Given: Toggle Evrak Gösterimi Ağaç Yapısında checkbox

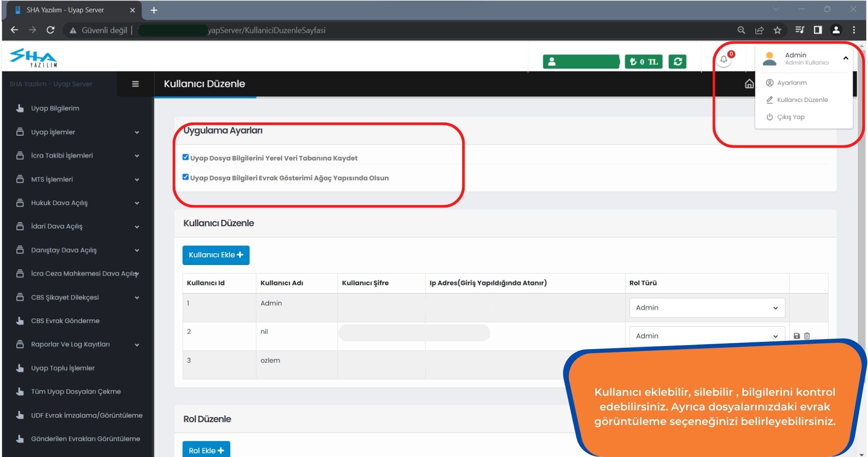Looking at the screenshot, I should [185, 177].
